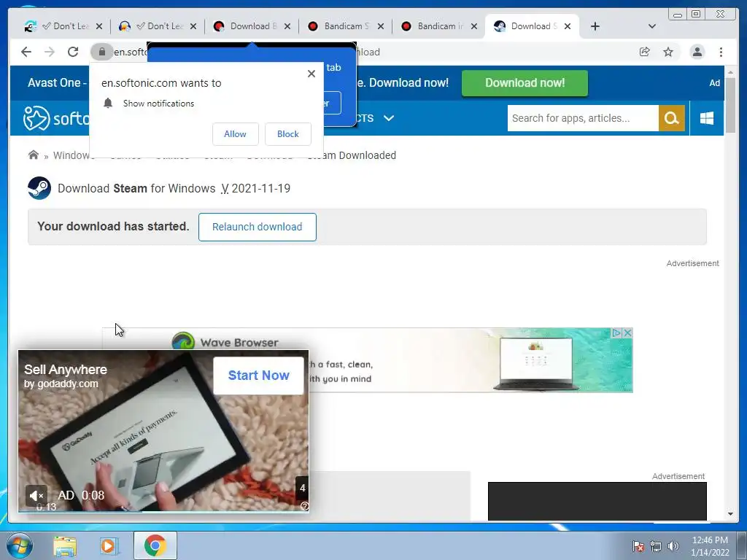The image size is (747, 560).
Task: Expand the tab search chevron
Action: pos(652,26)
